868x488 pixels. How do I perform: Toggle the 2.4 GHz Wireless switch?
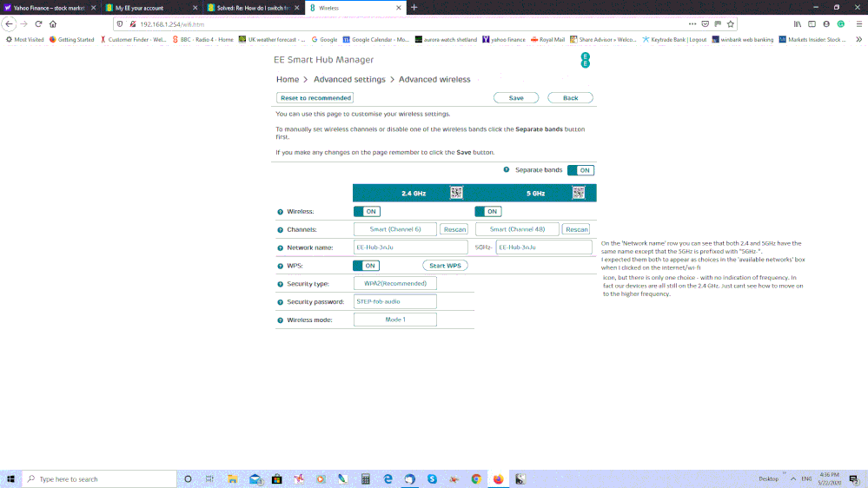[x=367, y=211]
